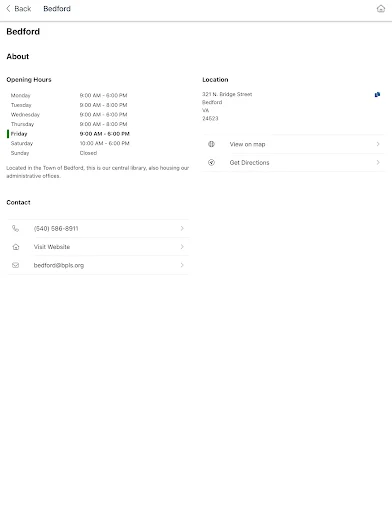Select the highlighted Friday row label
Image resolution: width=392 pixels, height=512 pixels.
point(19,134)
